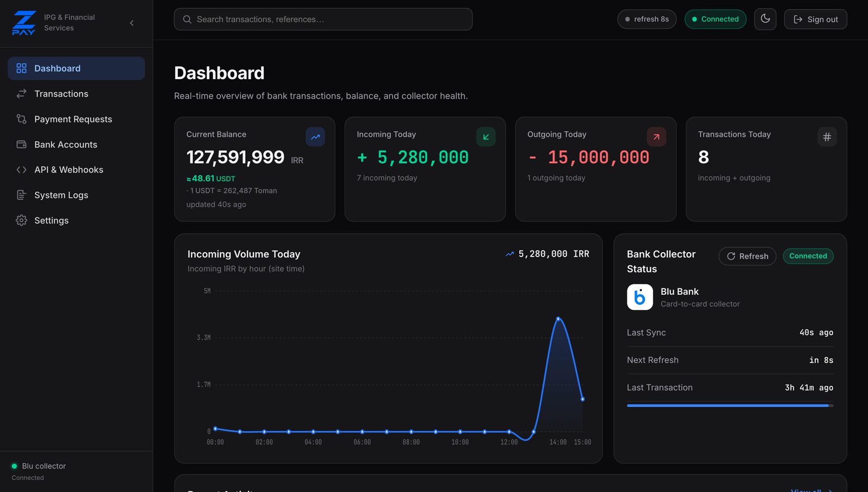Viewport: 868px width, 492px height.
Task: Click the trend icon beside chart total
Action: (509, 254)
